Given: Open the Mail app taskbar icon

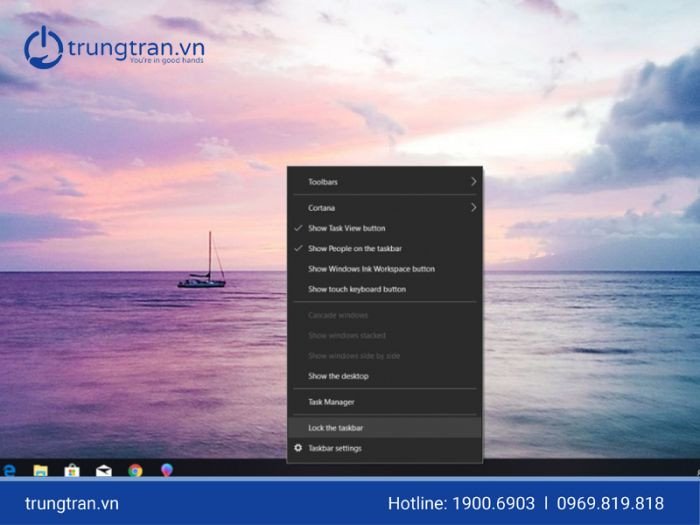Looking at the screenshot, I should [x=104, y=471].
